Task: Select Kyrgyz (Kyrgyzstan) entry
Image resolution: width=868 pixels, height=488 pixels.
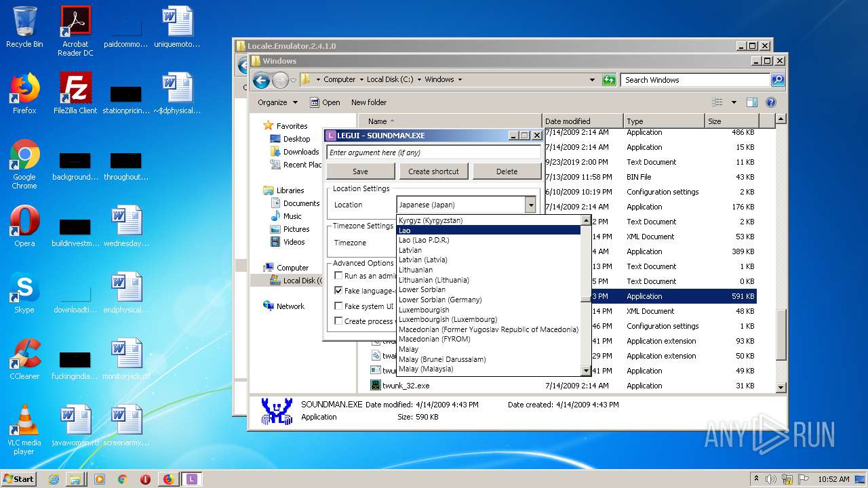Action: coord(488,220)
